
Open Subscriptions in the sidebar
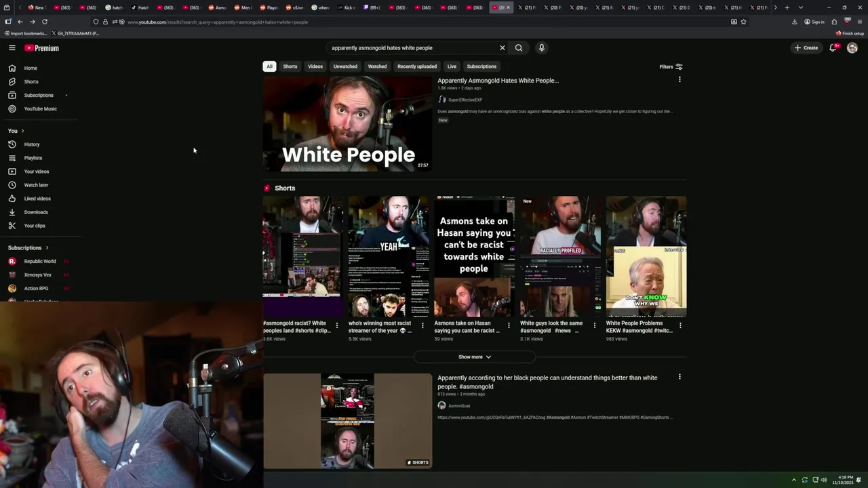pyautogui.click(x=38, y=96)
